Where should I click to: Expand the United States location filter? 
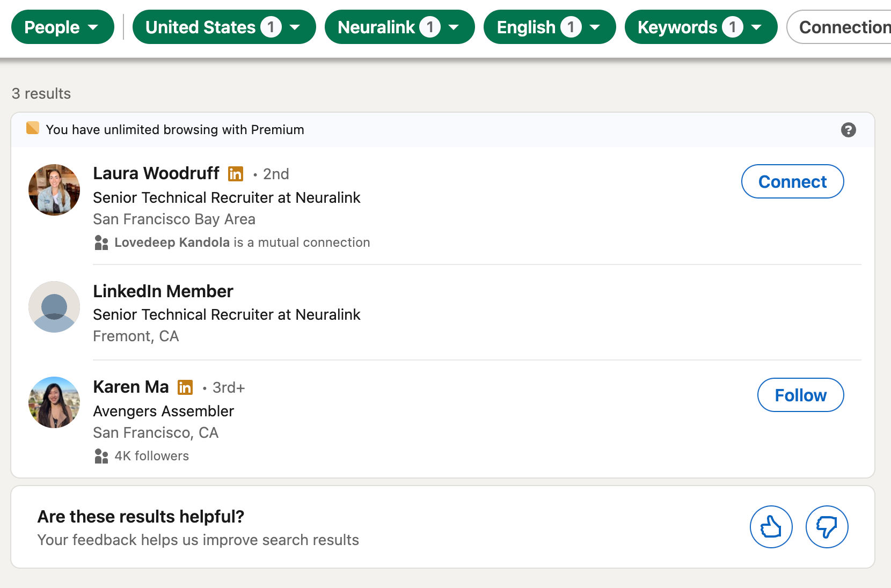tap(224, 27)
